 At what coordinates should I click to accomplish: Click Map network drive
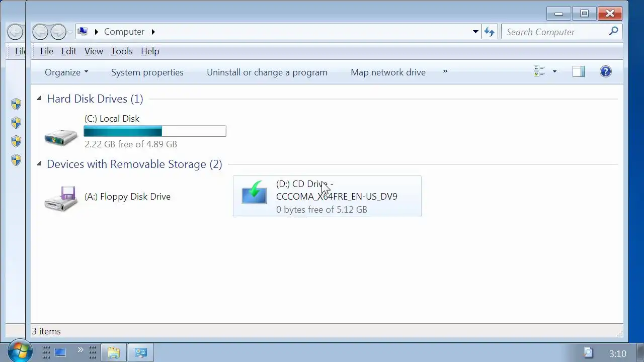[388, 72]
